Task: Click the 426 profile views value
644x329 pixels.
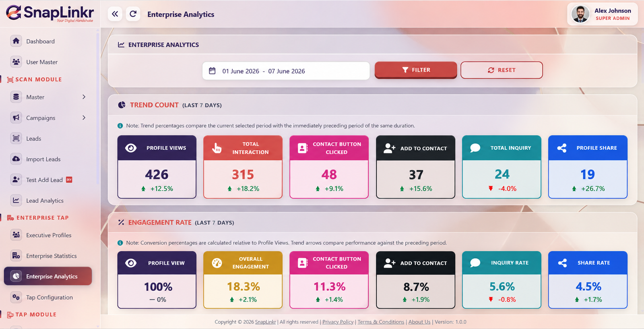Action: click(x=157, y=174)
